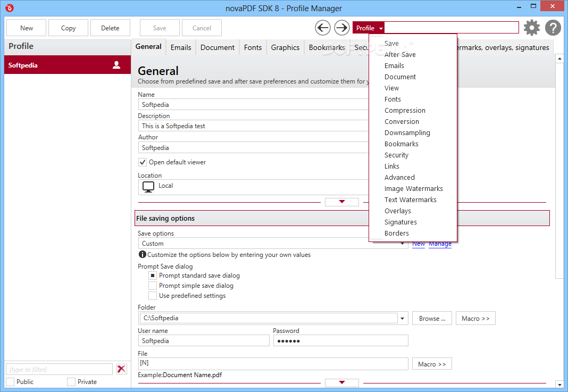Expand section with red arrow below Example filename

click(341, 382)
